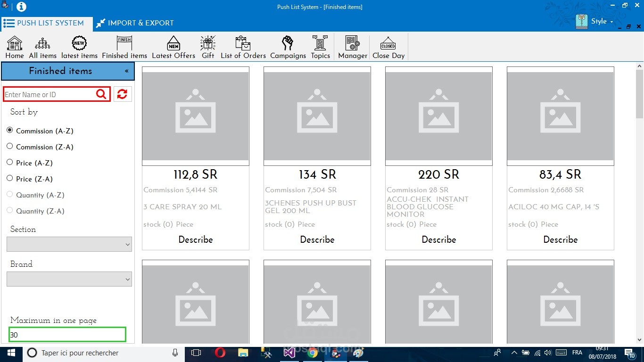Click the info icon in the title bar

click(x=22, y=7)
